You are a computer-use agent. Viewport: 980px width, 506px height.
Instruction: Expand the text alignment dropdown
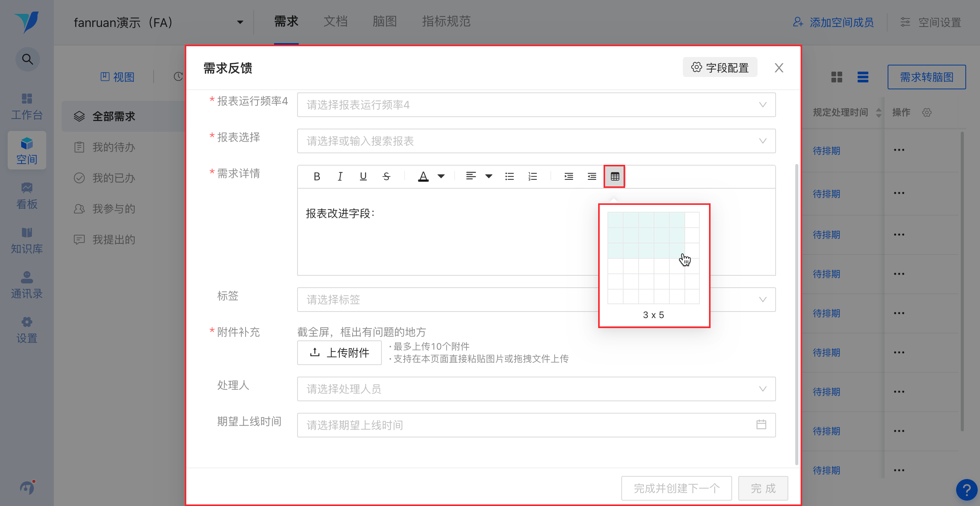tap(488, 176)
